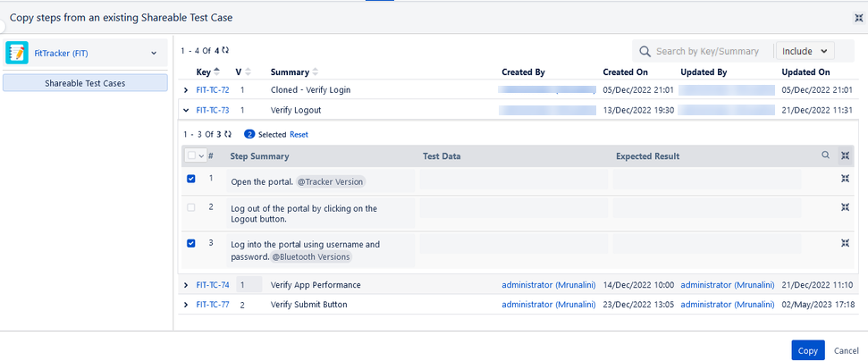This screenshot has height=361, width=868.
Task: Click the Updated By column header
Action: pyautogui.click(x=704, y=72)
